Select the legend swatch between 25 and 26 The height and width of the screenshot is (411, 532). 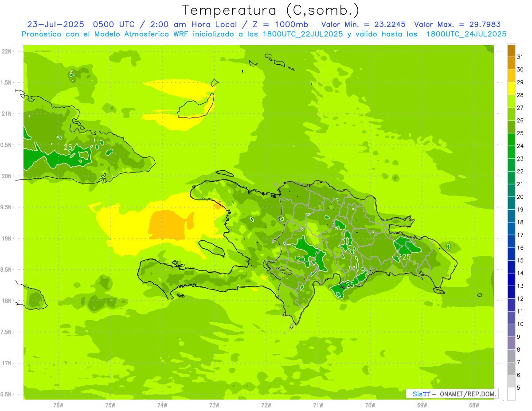(511, 127)
